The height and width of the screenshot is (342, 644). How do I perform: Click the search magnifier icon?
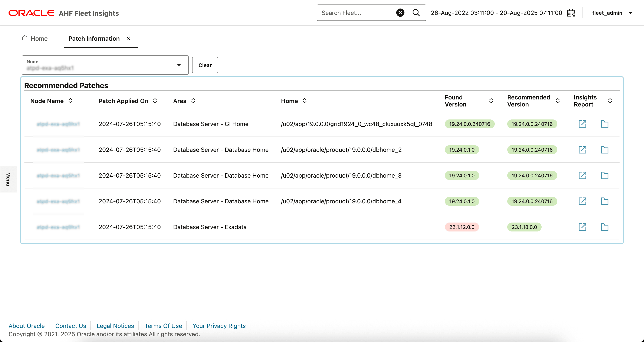(416, 13)
